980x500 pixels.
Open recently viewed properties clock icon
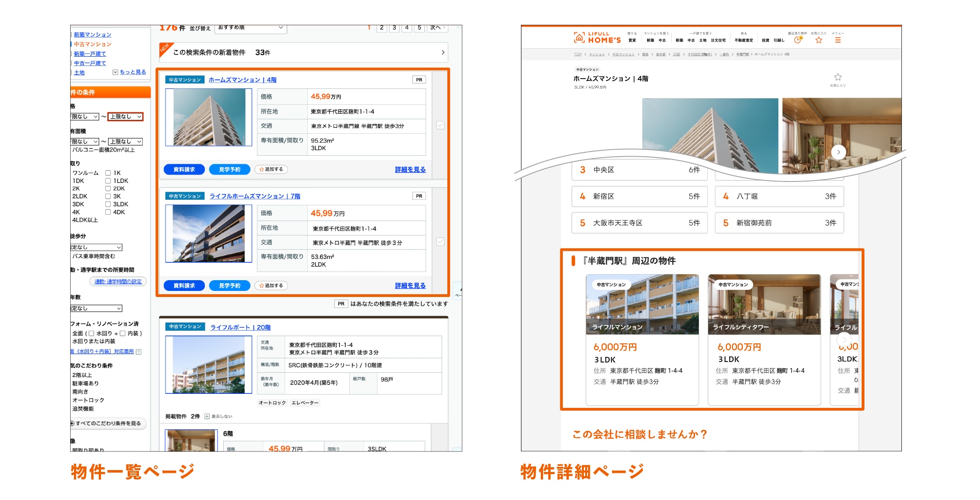click(x=798, y=40)
